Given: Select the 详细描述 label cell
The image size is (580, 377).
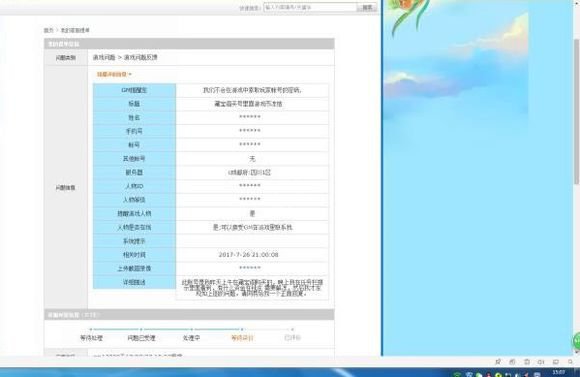Looking at the screenshot, I should [134, 282].
